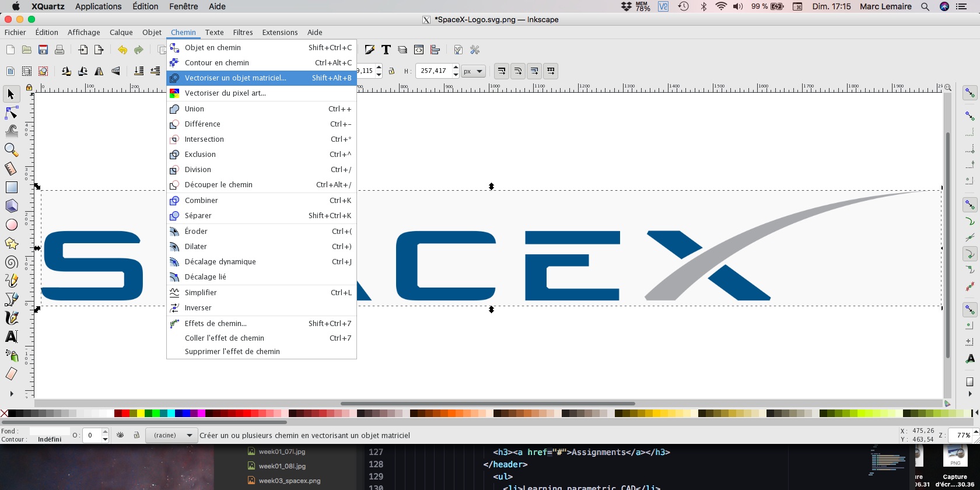Open the zoom percentage spinner
The width and height of the screenshot is (980, 490).
964,435
